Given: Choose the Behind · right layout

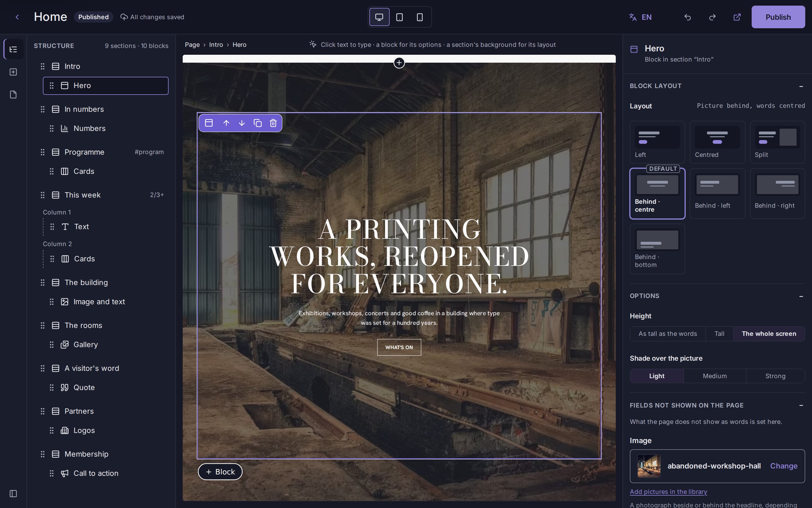Looking at the screenshot, I should point(777,194).
